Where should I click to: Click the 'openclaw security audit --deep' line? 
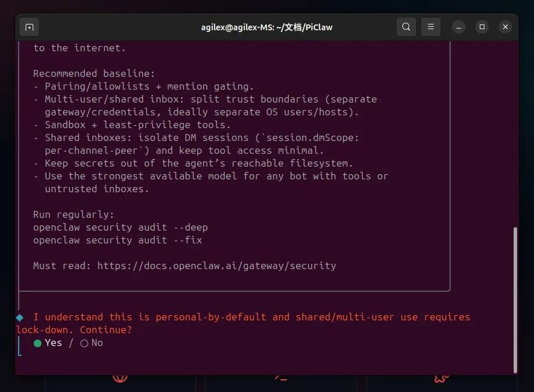[121, 227]
